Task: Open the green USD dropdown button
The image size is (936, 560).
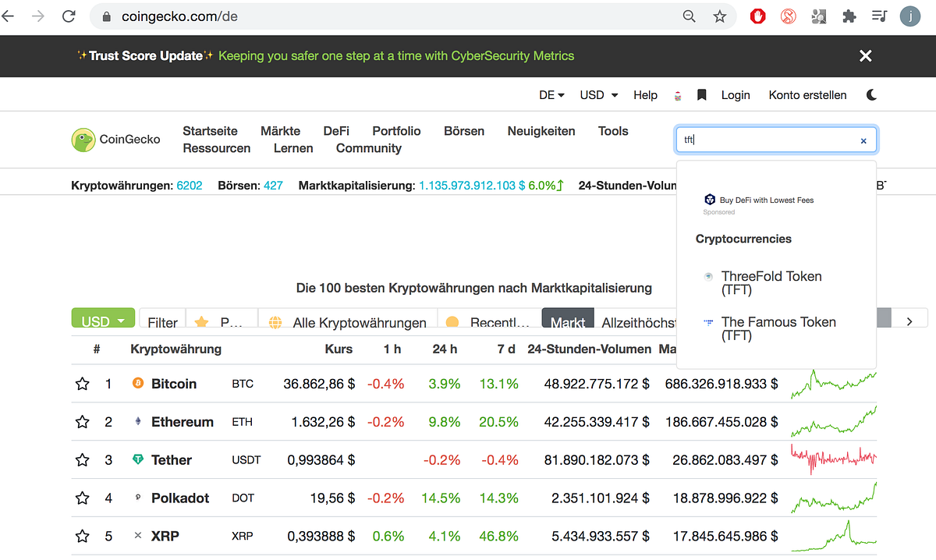Action: [103, 319]
